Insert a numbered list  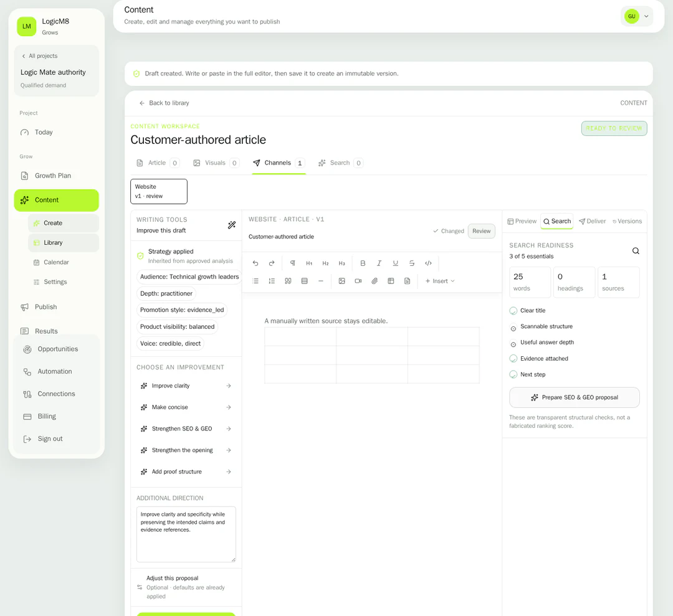[272, 281]
